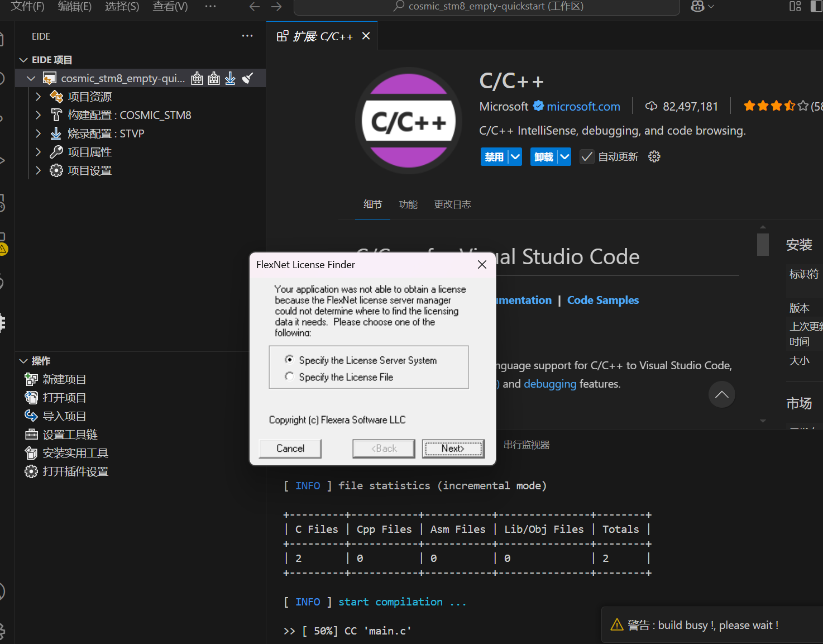Switch to the 细节 tab
The width and height of the screenshot is (823, 644).
tap(372, 204)
